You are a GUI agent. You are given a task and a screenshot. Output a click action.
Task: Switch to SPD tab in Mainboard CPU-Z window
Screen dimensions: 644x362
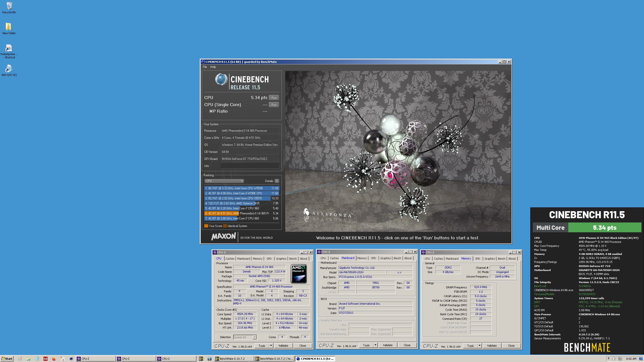coord(374,258)
